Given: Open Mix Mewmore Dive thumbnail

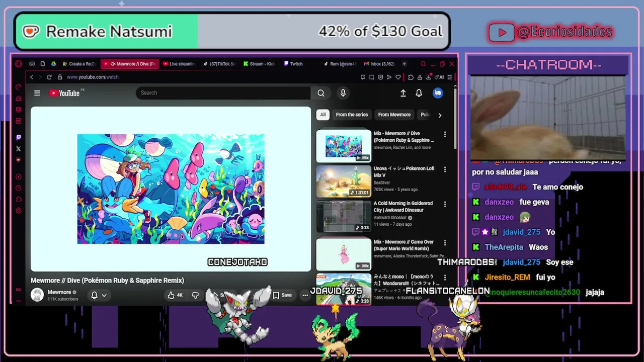Looking at the screenshot, I should point(344,146).
